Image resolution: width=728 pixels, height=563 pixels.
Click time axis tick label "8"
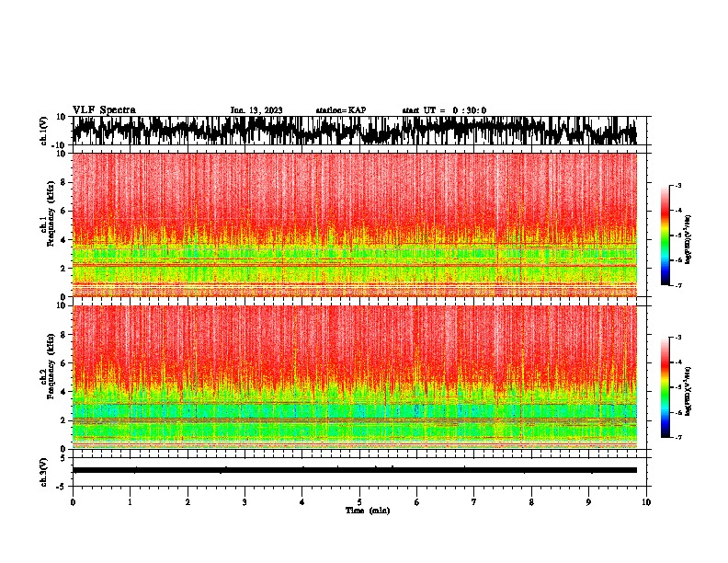[531, 502]
